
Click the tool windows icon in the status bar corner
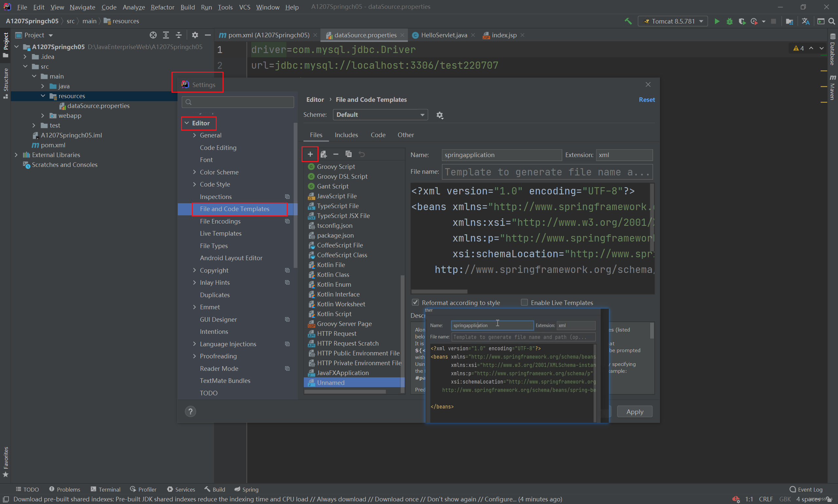6,499
